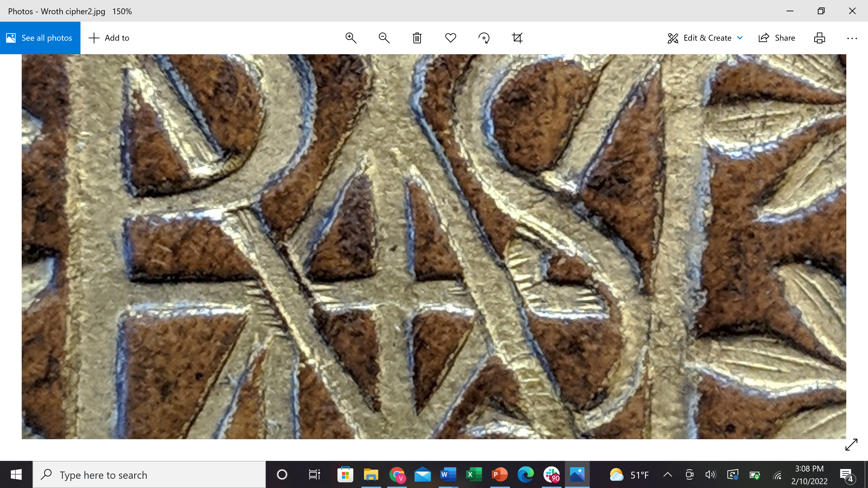Open the See more three-dots menu
Image resolution: width=868 pixels, height=488 pixels.
852,38
